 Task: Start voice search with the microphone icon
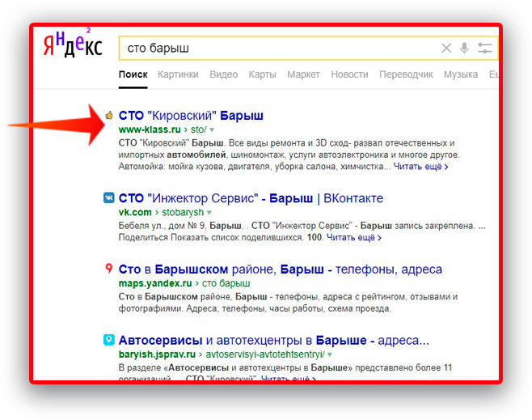click(x=464, y=48)
